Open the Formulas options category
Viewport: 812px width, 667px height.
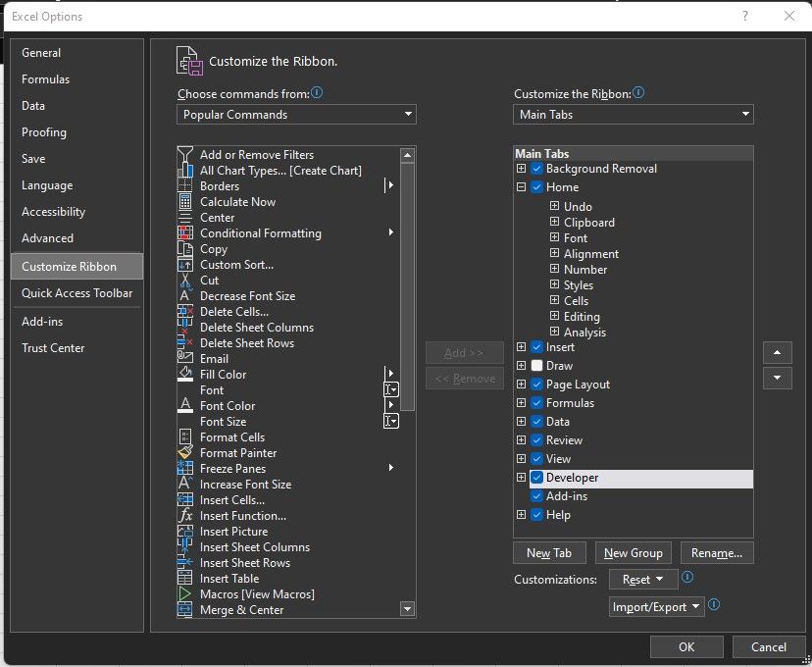pyautogui.click(x=76, y=79)
